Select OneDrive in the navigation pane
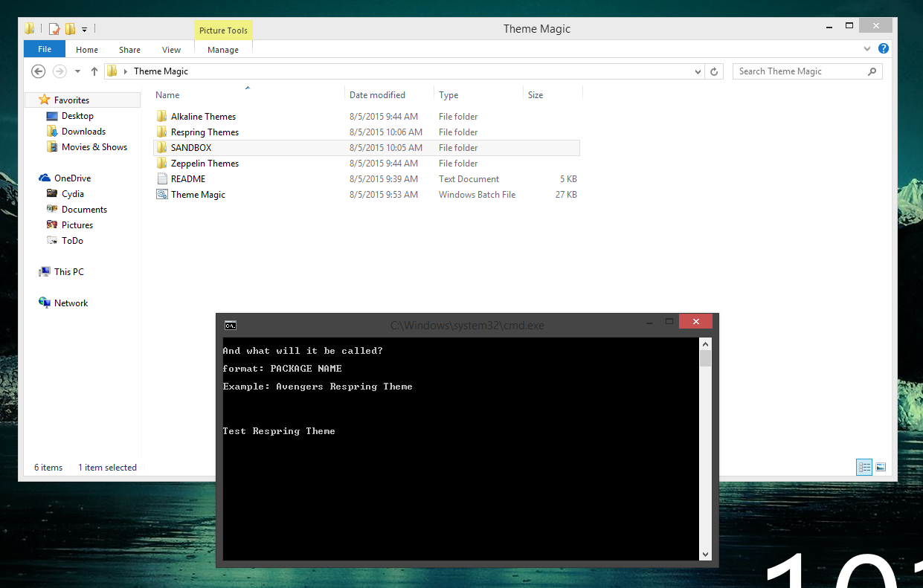The image size is (923, 588). pyautogui.click(x=72, y=178)
